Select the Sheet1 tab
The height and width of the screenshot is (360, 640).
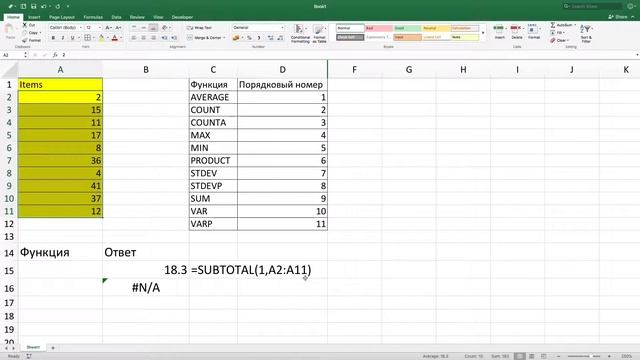[x=33, y=347]
